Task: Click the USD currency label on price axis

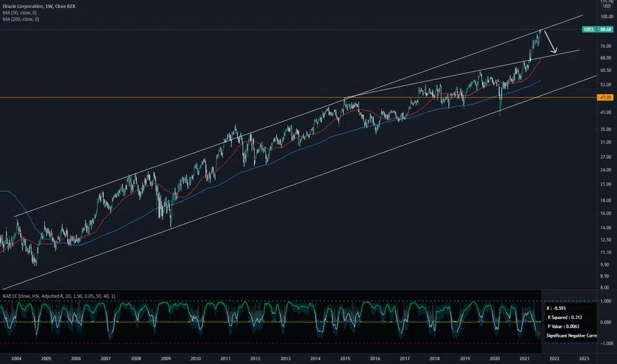Action: point(607,6)
